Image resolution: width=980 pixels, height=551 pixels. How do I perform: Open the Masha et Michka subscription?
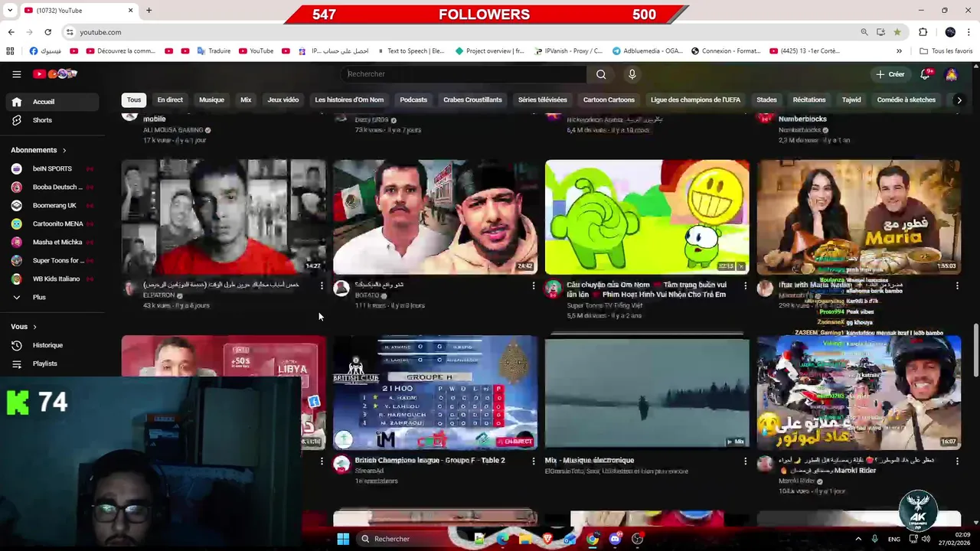pos(52,242)
